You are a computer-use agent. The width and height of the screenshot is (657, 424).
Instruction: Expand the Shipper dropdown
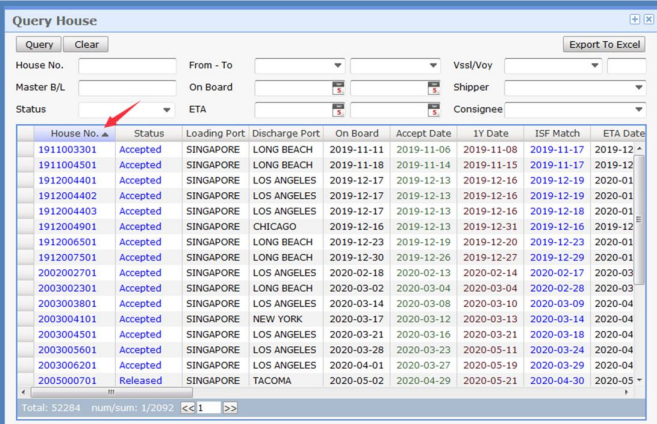639,88
